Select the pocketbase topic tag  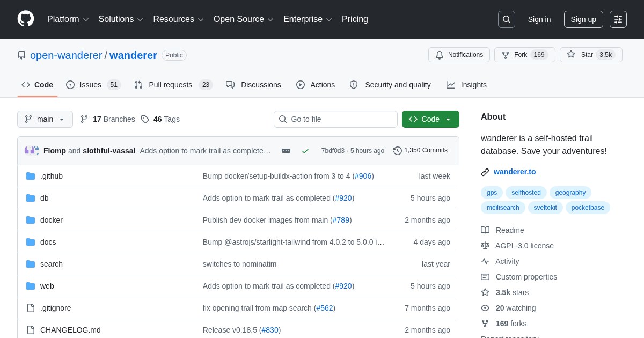(x=588, y=208)
